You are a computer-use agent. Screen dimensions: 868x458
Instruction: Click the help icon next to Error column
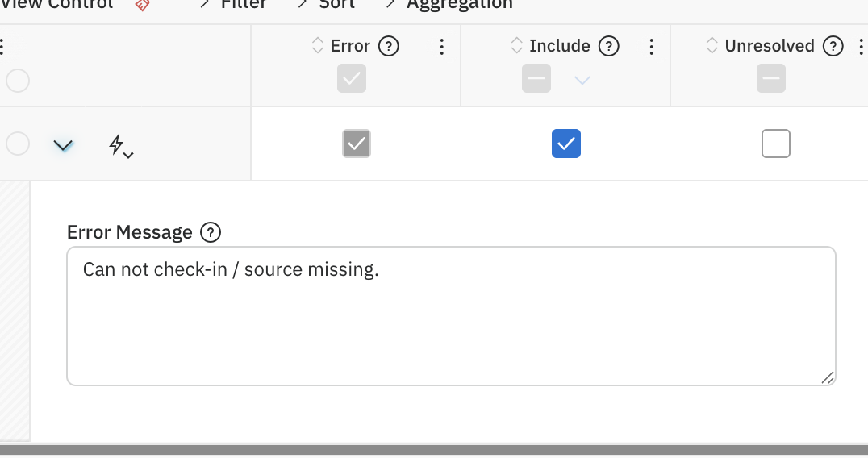click(389, 47)
